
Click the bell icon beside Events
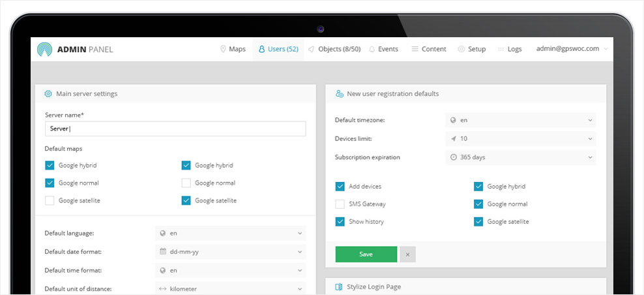point(372,50)
